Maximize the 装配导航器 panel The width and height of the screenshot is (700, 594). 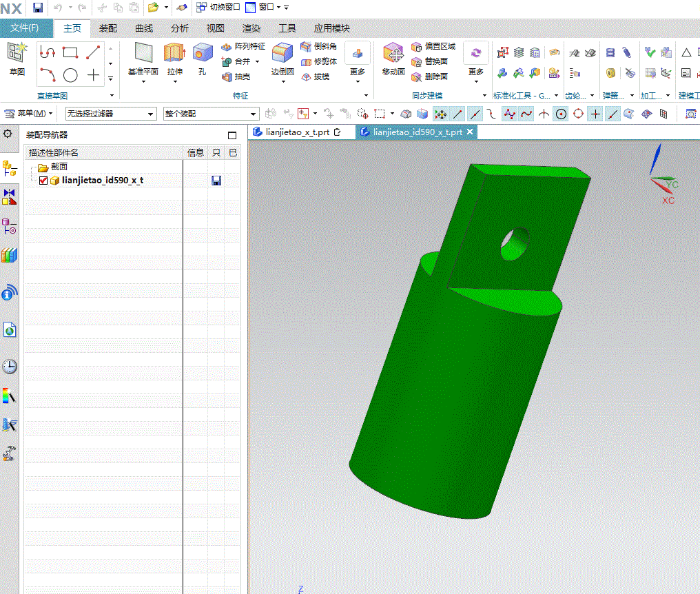click(232, 135)
